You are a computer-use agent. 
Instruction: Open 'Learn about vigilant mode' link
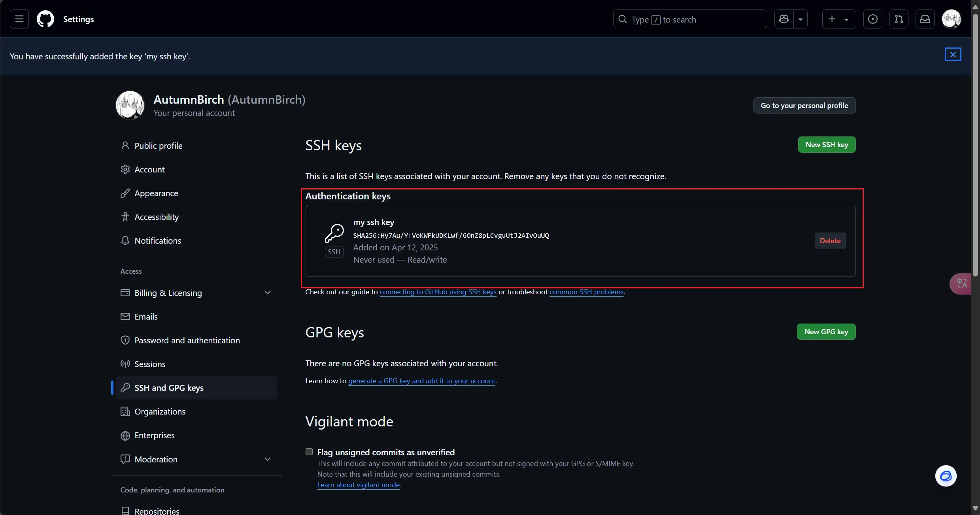(359, 485)
